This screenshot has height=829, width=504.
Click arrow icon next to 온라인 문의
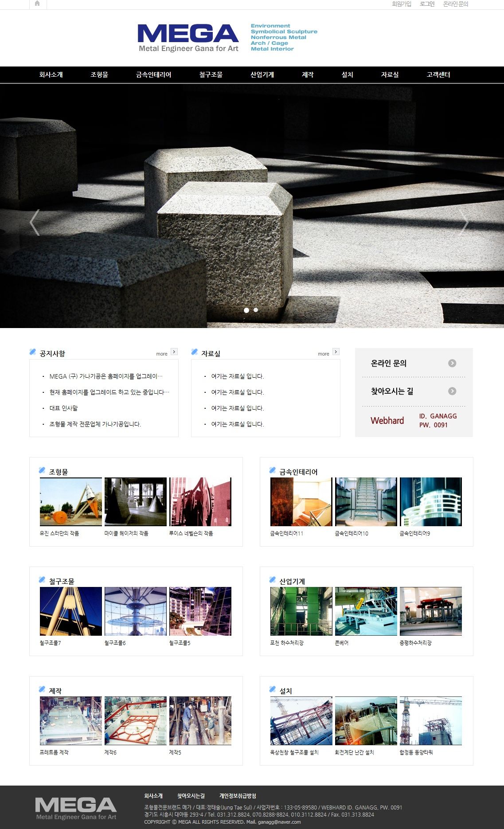tap(452, 363)
